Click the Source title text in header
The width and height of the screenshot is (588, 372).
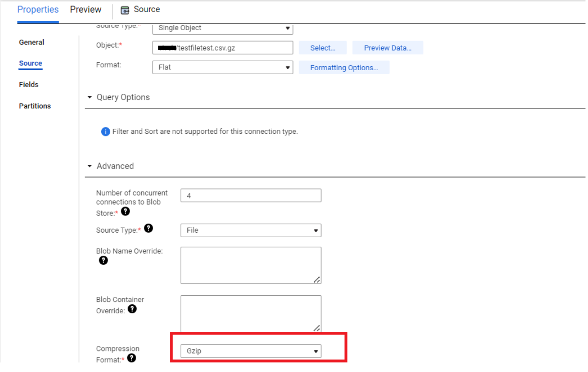147,10
